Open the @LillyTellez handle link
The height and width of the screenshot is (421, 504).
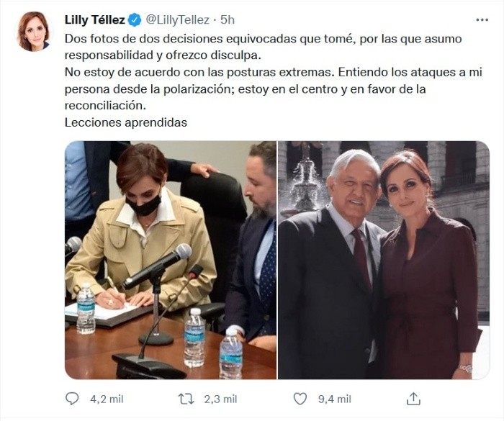point(176,19)
